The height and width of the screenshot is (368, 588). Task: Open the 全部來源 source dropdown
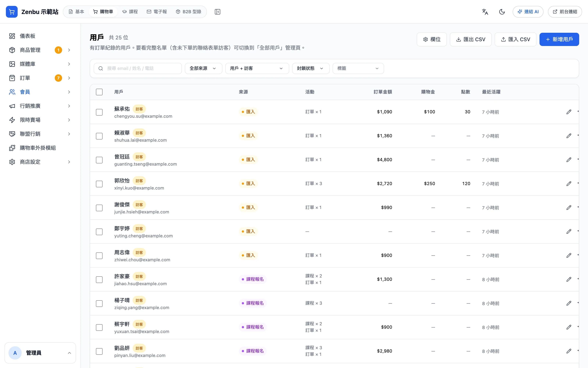click(x=203, y=68)
